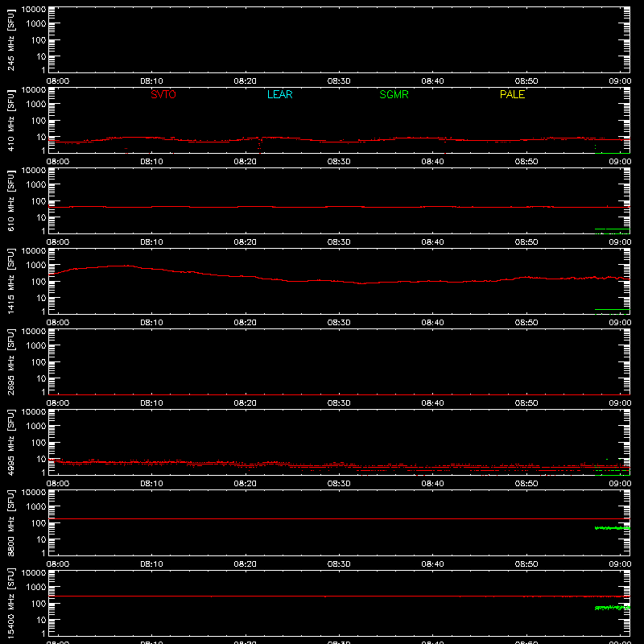The height and width of the screenshot is (644, 644).
Task: Select the 8800 MHz [SFU] axis title
Action: [11, 522]
